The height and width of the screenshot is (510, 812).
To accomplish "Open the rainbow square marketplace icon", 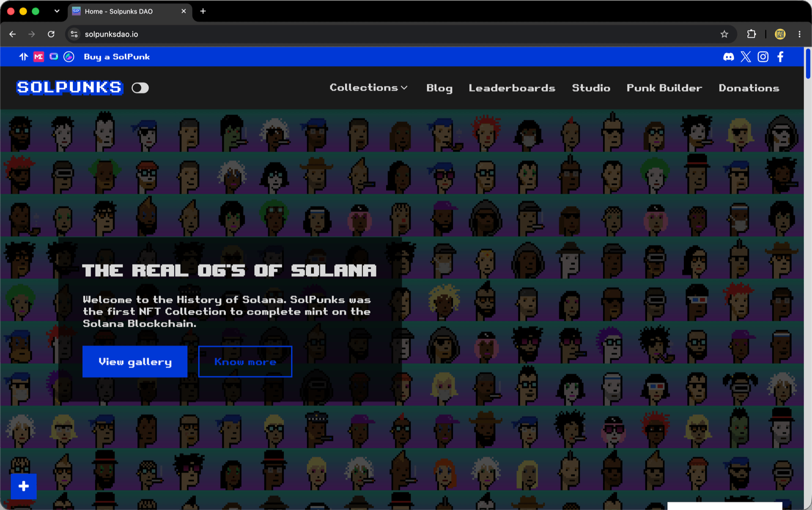I will coord(54,56).
